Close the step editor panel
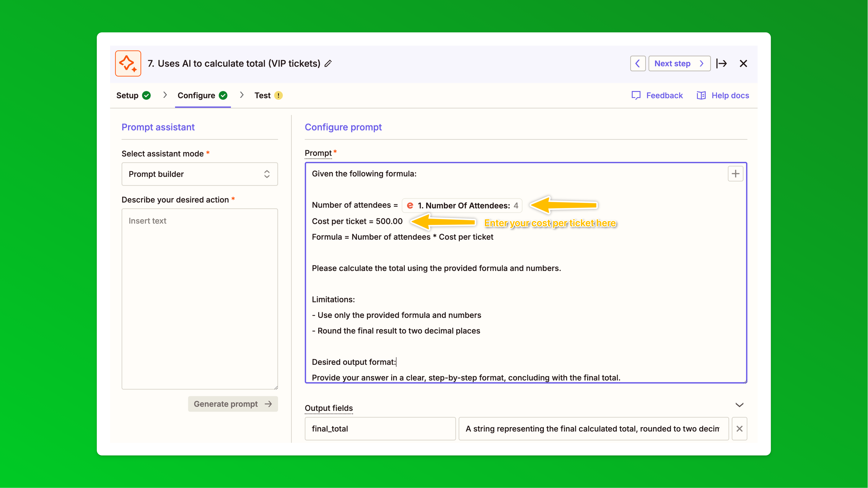Image resolution: width=868 pixels, height=488 pixels. pos(743,63)
